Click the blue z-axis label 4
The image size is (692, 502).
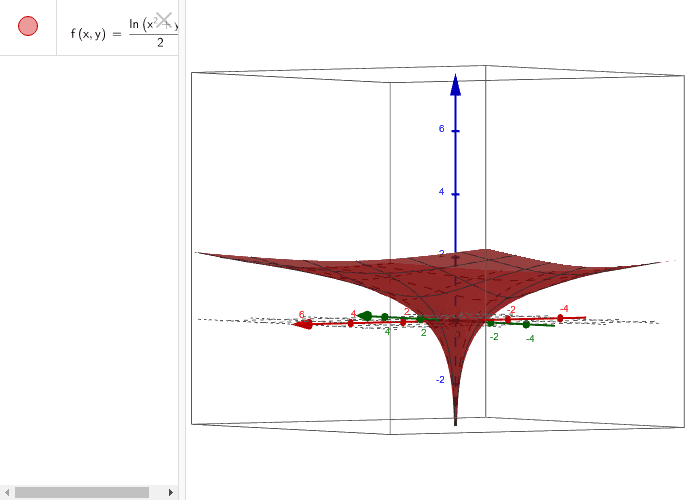click(x=441, y=192)
